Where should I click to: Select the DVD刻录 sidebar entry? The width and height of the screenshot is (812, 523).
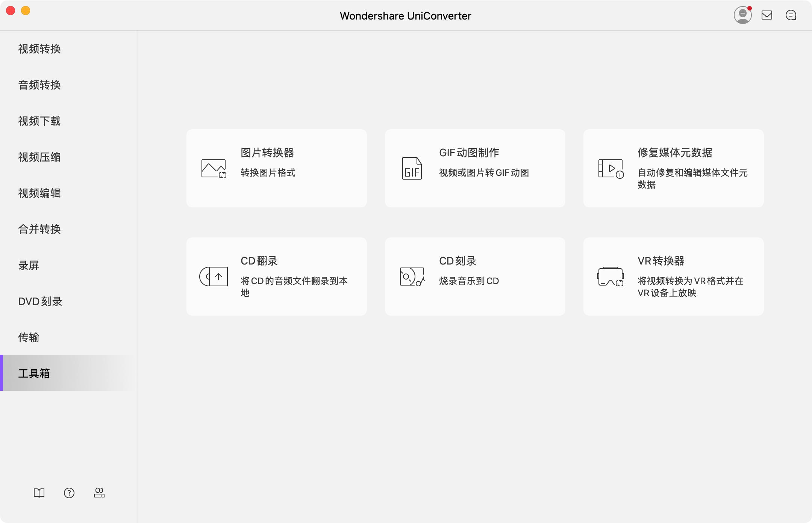click(40, 301)
